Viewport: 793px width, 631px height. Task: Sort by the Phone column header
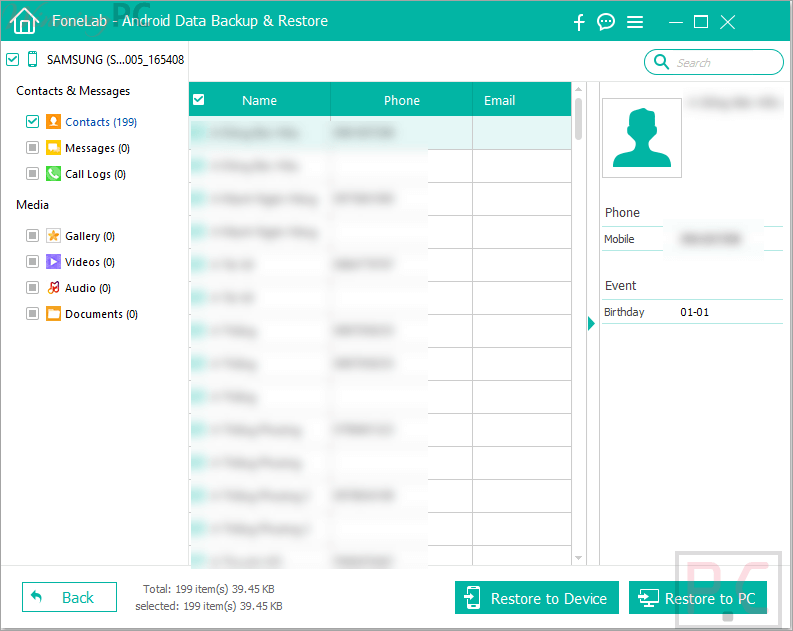402,100
